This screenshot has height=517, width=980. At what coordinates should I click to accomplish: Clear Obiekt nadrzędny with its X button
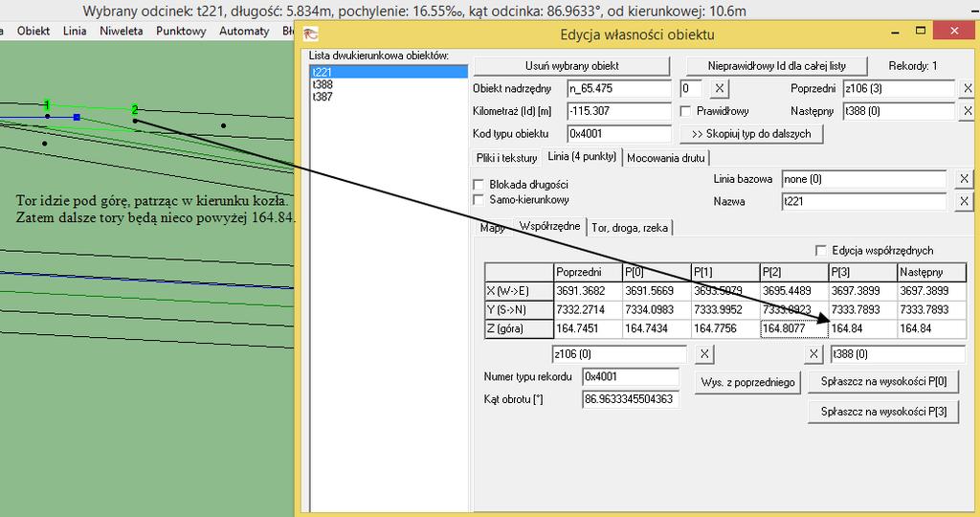tap(720, 89)
